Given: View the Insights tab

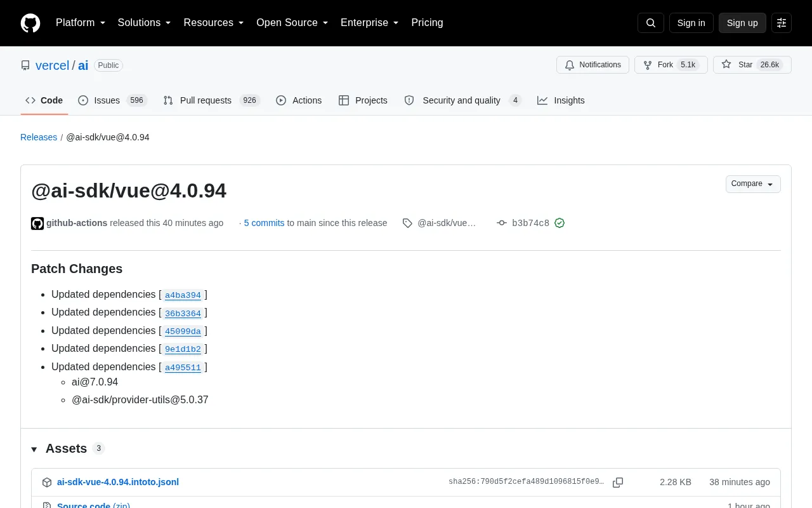Looking at the screenshot, I should click(x=561, y=100).
